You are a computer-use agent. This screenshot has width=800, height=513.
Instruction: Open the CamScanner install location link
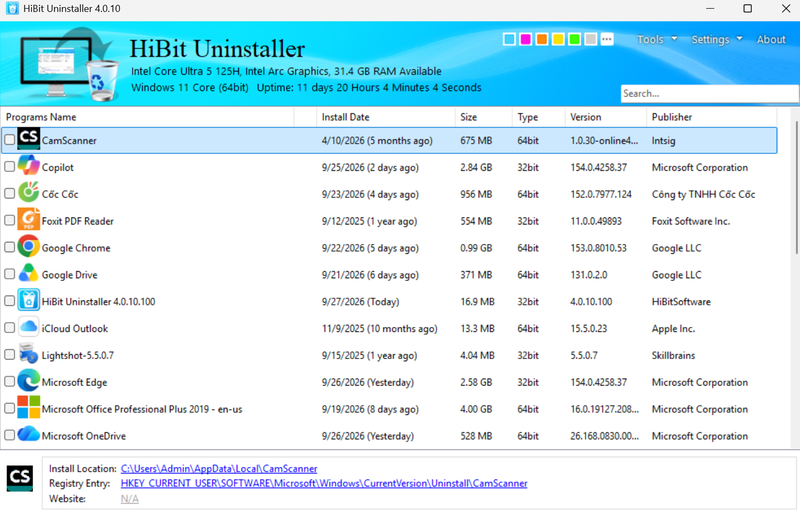[x=219, y=469]
